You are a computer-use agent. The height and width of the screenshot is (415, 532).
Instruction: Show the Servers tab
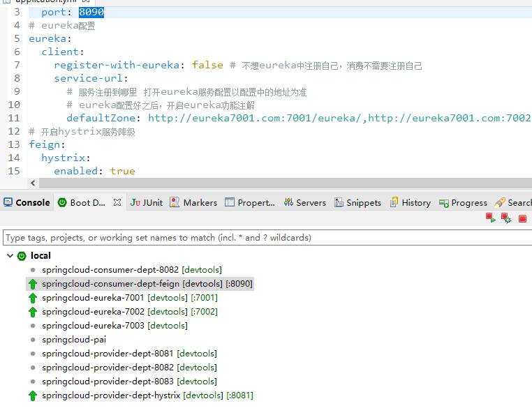(x=305, y=202)
